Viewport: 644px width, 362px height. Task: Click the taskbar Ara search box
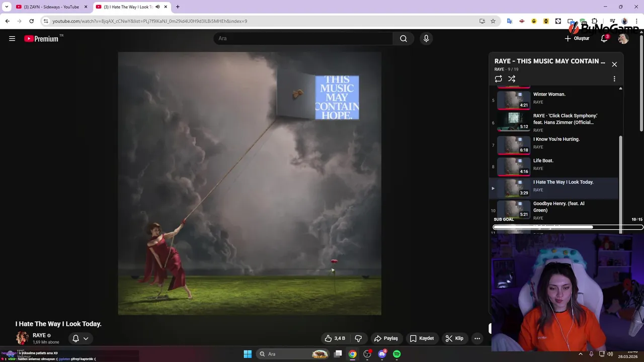(293, 354)
